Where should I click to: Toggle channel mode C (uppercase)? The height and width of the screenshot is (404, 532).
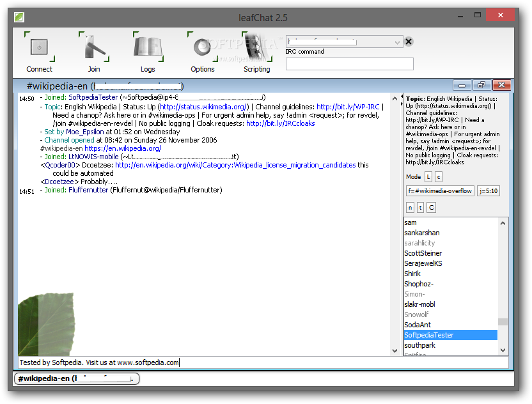click(x=431, y=207)
